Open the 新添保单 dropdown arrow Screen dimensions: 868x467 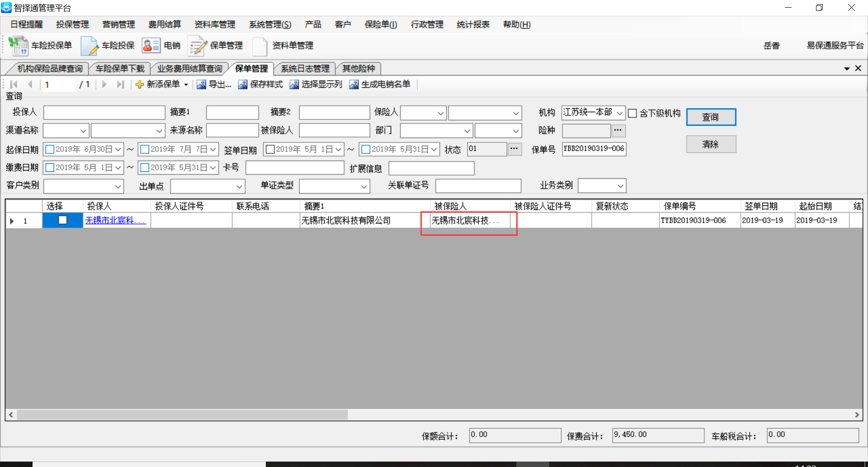pos(186,85)
